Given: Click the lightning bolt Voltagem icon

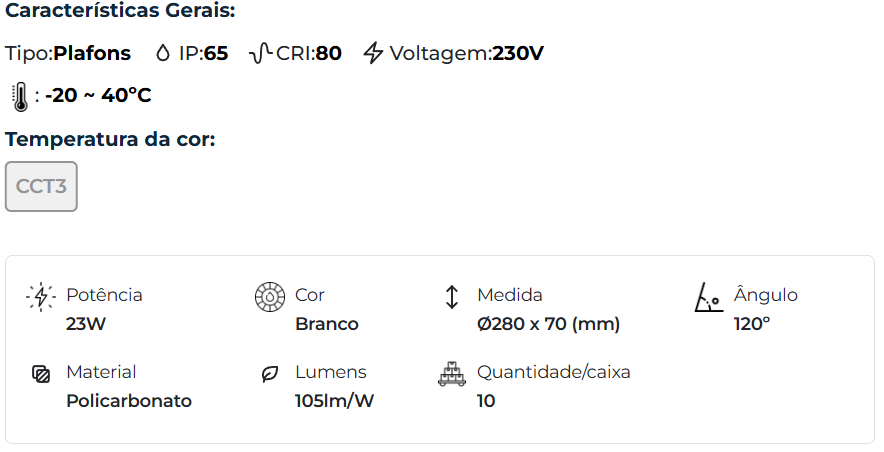Looking at the screenshot, I should click(373, 54).
